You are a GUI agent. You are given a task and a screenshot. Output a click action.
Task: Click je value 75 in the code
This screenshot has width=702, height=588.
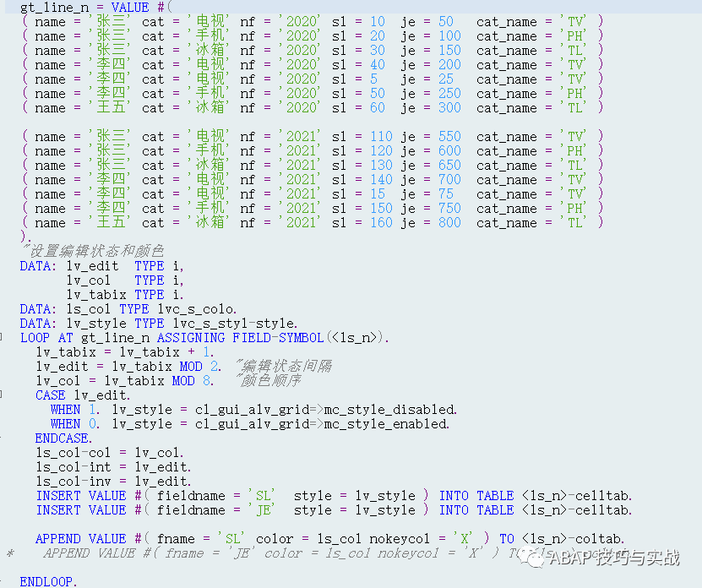coord(446,194)
